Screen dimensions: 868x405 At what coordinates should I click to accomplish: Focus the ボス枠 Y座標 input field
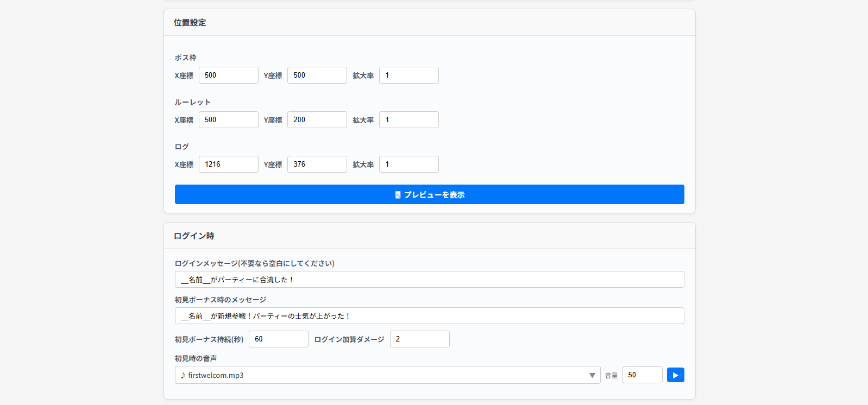317,75
